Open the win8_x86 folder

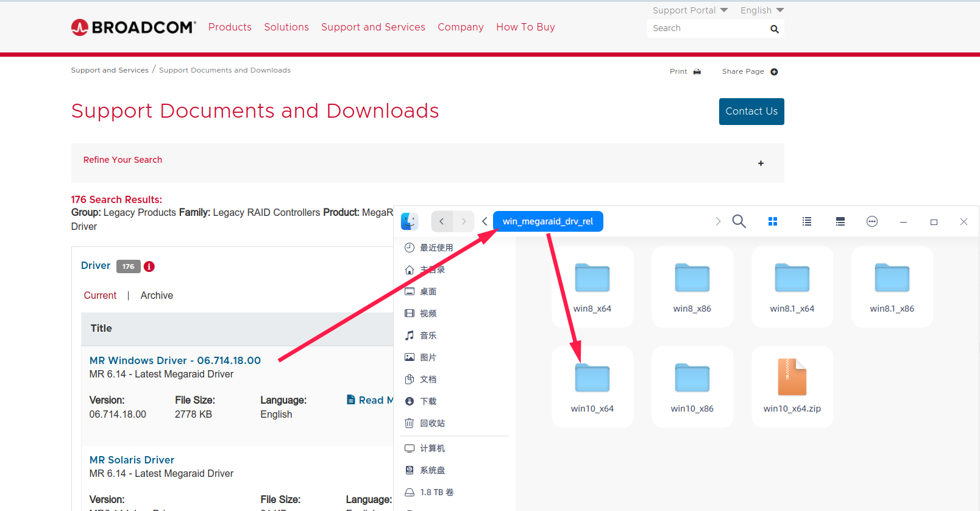tap(692, 287)
